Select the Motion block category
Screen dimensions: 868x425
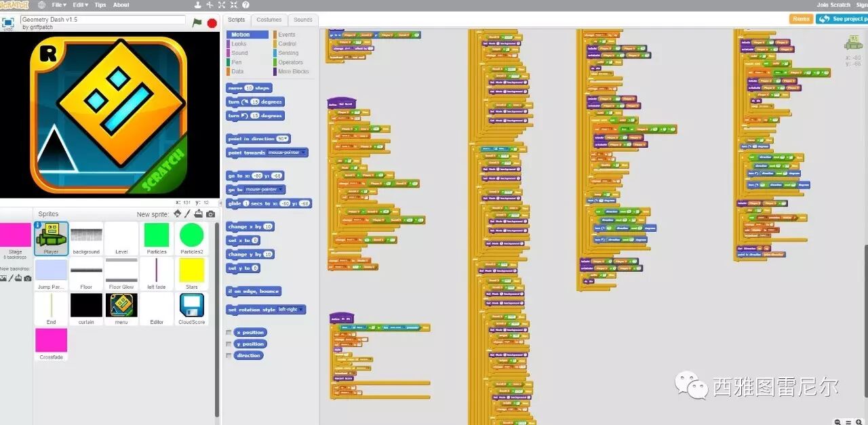pyautogui.click(x=248, y=35)
